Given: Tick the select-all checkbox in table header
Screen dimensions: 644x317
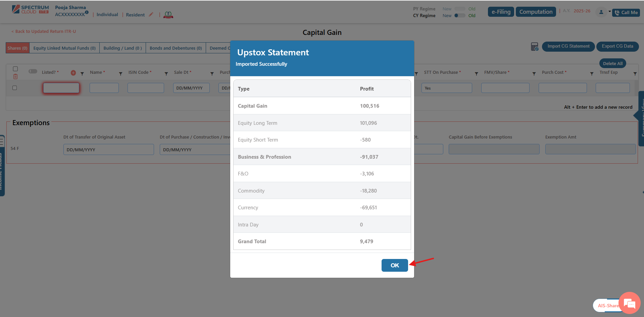Looking at the screenshot, I should point(15,69).
